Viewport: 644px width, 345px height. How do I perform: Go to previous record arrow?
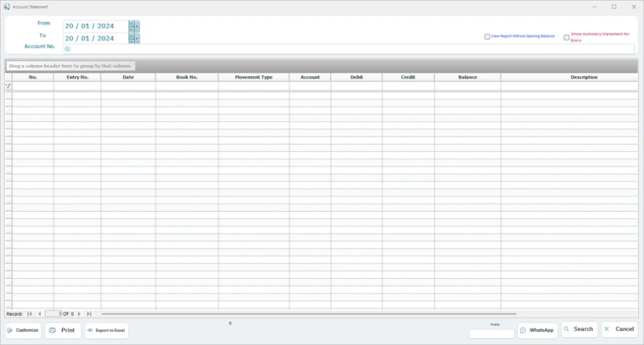[x=40, y=314]
